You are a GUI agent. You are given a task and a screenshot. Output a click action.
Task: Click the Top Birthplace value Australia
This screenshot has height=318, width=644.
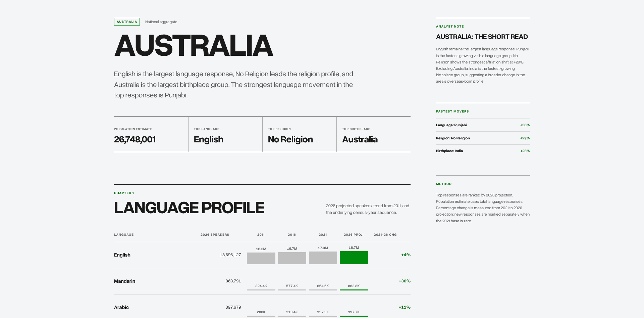(x=360, y=139)
